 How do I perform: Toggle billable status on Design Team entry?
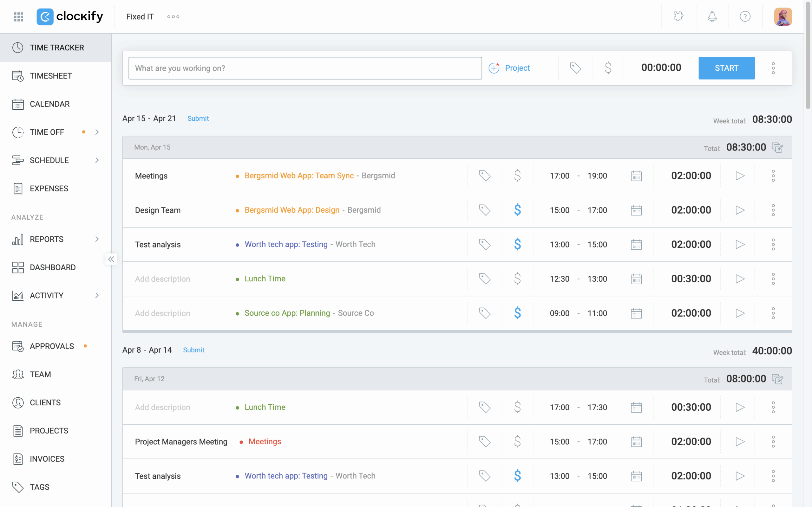pos(517,210)
